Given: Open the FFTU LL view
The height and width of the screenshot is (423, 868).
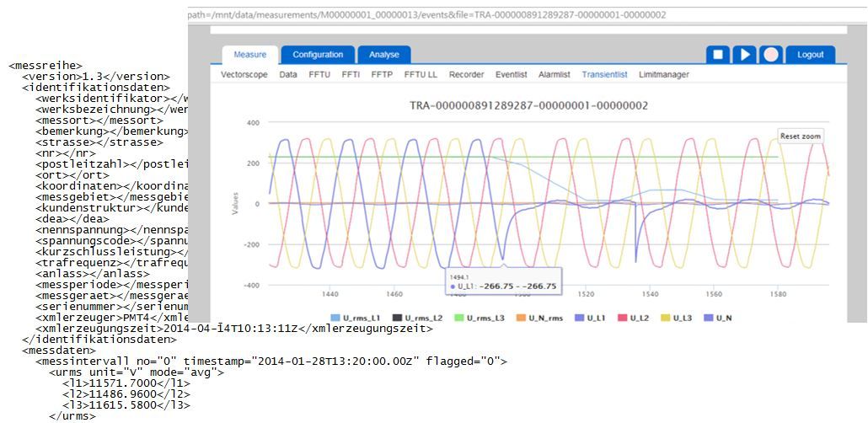Looking at the screenshot, I should point(421,74).
